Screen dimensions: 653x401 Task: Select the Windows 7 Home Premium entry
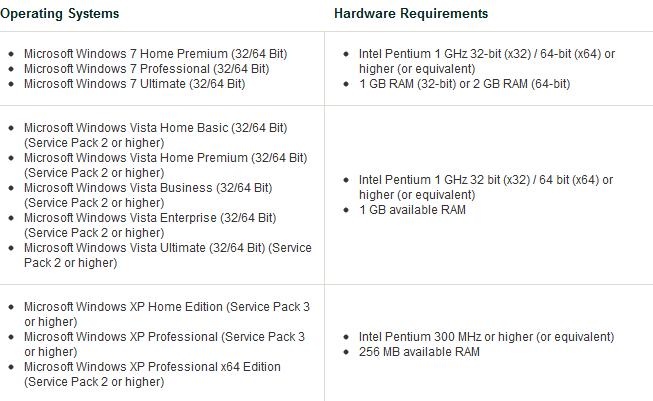pos(156,54)
